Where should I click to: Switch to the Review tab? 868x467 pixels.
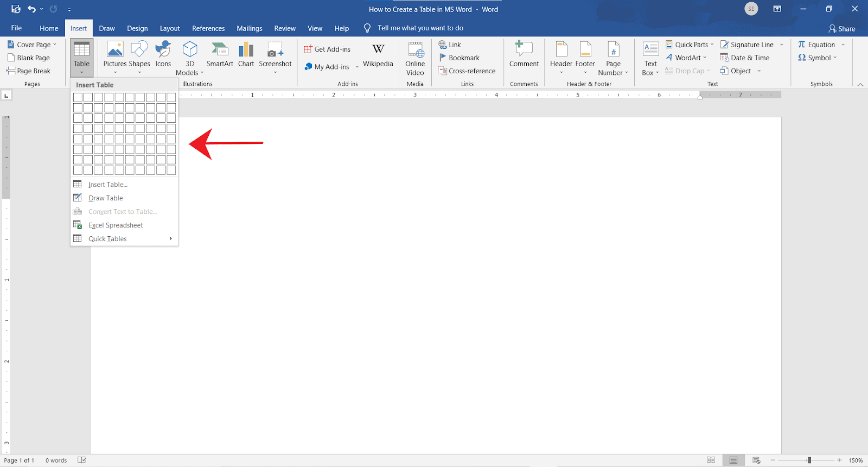point(285,28)
